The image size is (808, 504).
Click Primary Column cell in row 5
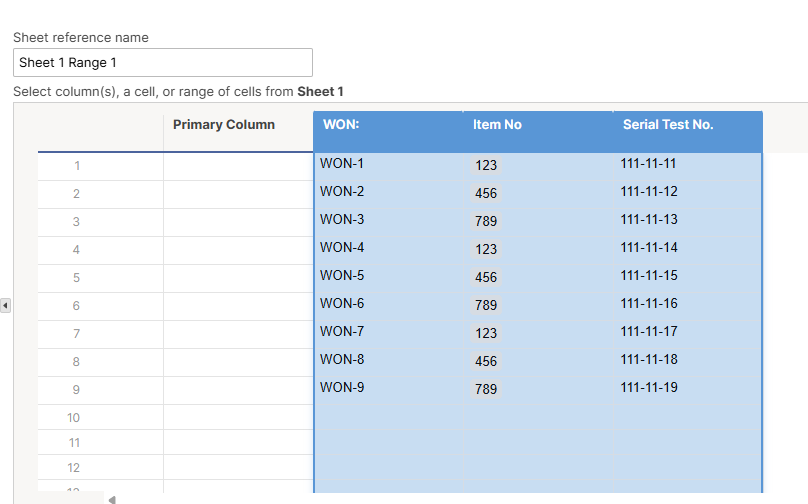[x=239, y=278]
